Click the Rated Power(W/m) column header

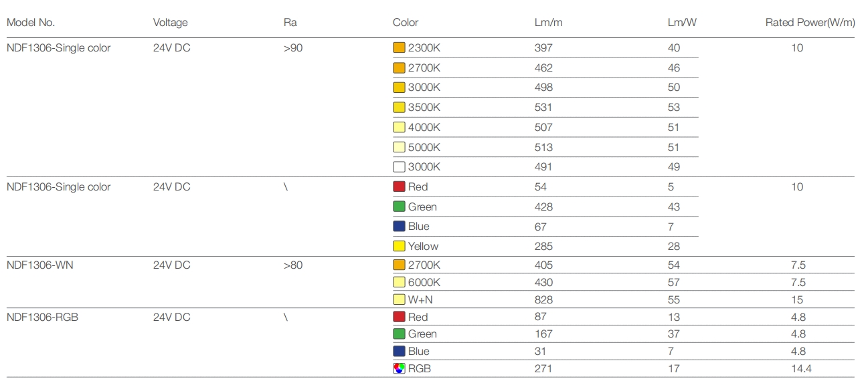point(810,23)
